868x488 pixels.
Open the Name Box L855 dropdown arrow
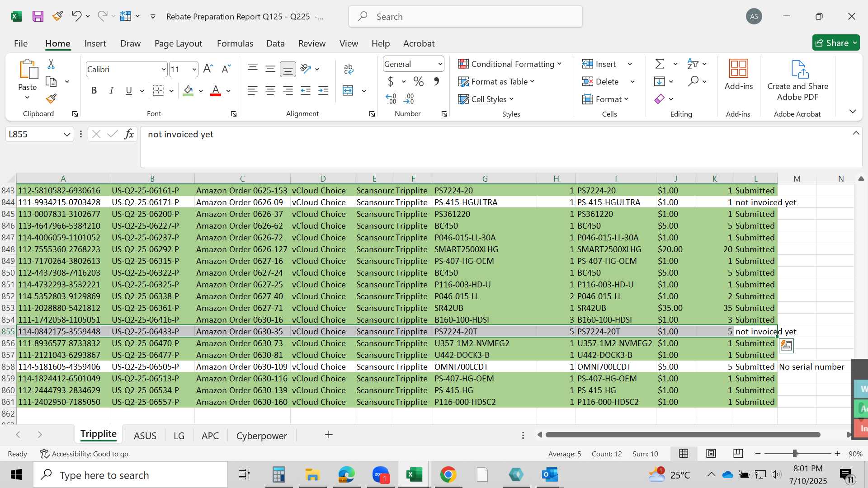(x=67, y=134)
